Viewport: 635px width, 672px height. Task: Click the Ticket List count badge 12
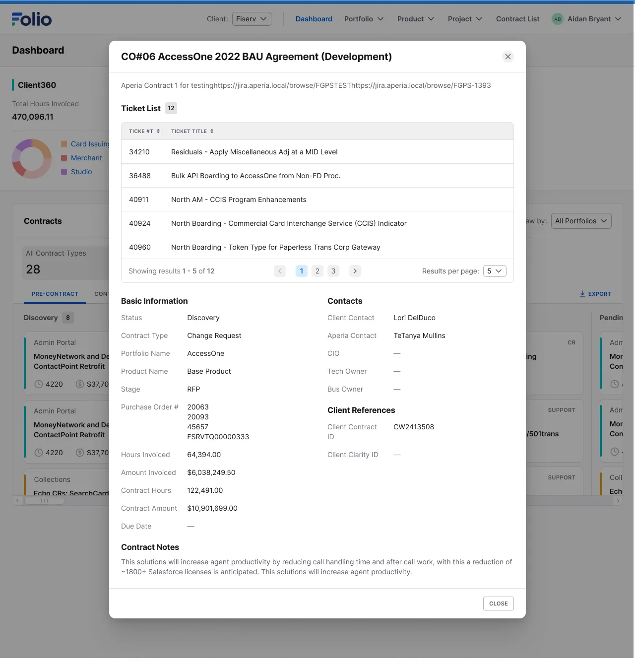click(171, 108)
